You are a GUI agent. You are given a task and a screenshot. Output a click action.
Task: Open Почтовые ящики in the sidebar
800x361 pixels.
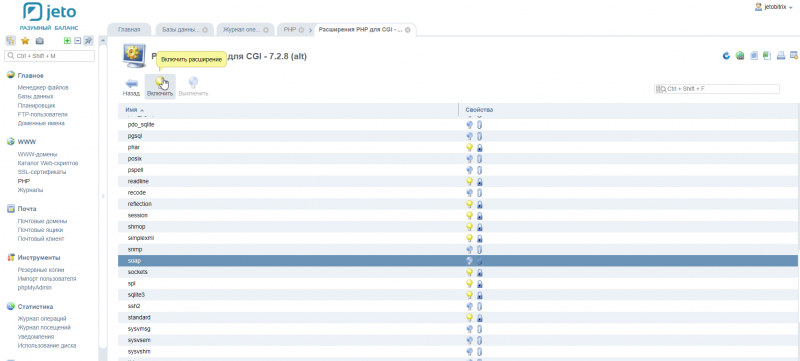41,230
